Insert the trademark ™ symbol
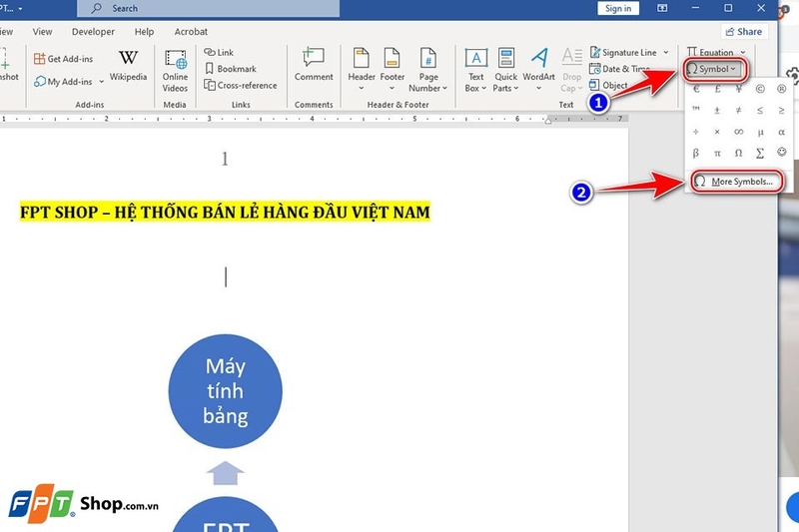799x532 pixels. pos(695,110)
